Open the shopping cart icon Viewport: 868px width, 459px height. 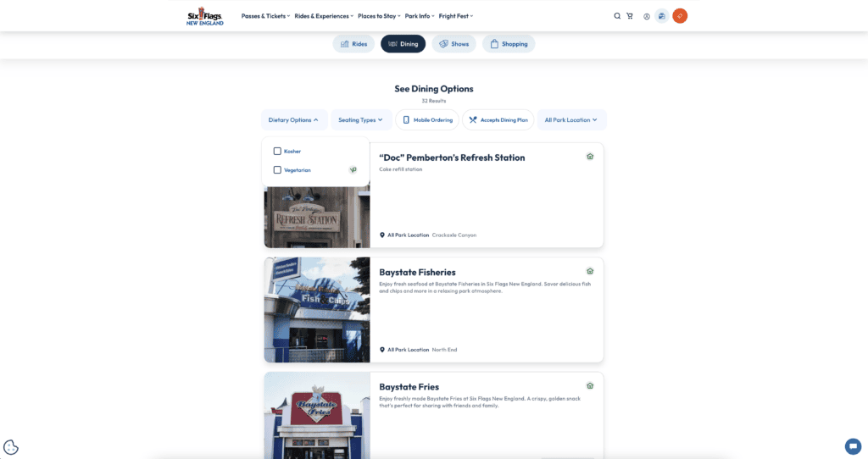point(630,16)
